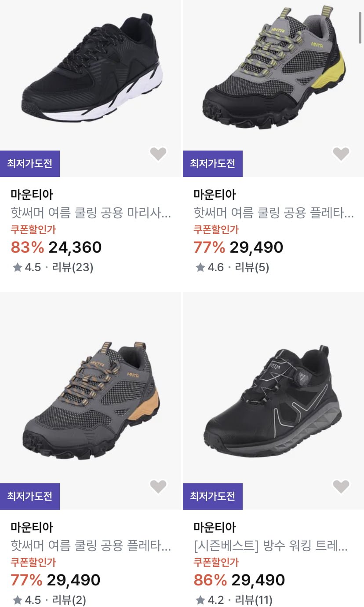Viewport: 364px width, 607px height.
Task: Click 최저가도전 badge on black white sneaker
Action: coord(30,164)
